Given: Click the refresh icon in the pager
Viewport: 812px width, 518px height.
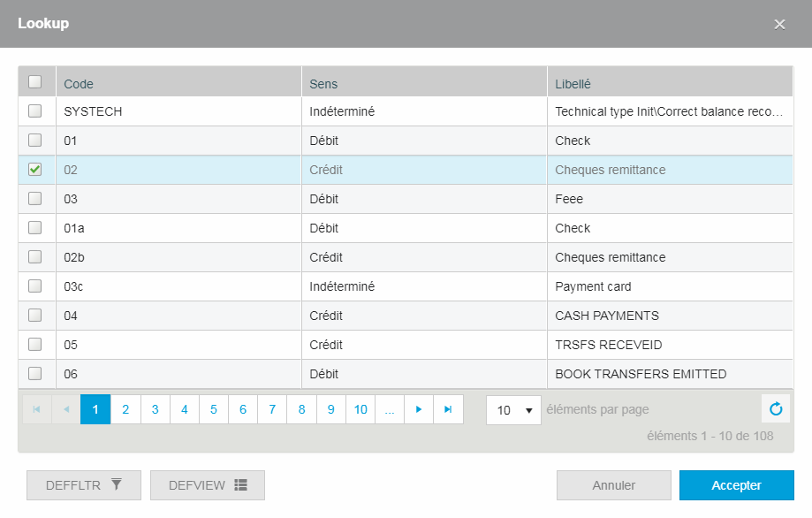Looking at the screenshot, I should click(776, 409).
